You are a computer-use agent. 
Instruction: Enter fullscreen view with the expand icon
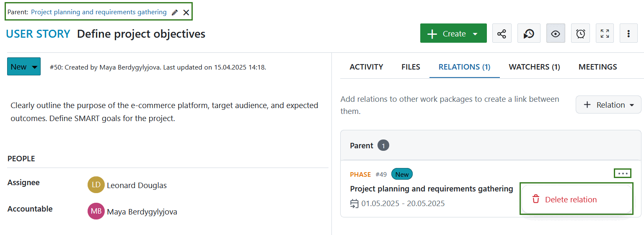coord(605,34)
